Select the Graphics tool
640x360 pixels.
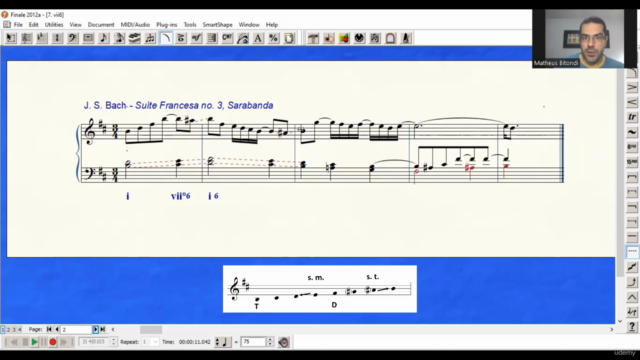[x=344, y=38]
